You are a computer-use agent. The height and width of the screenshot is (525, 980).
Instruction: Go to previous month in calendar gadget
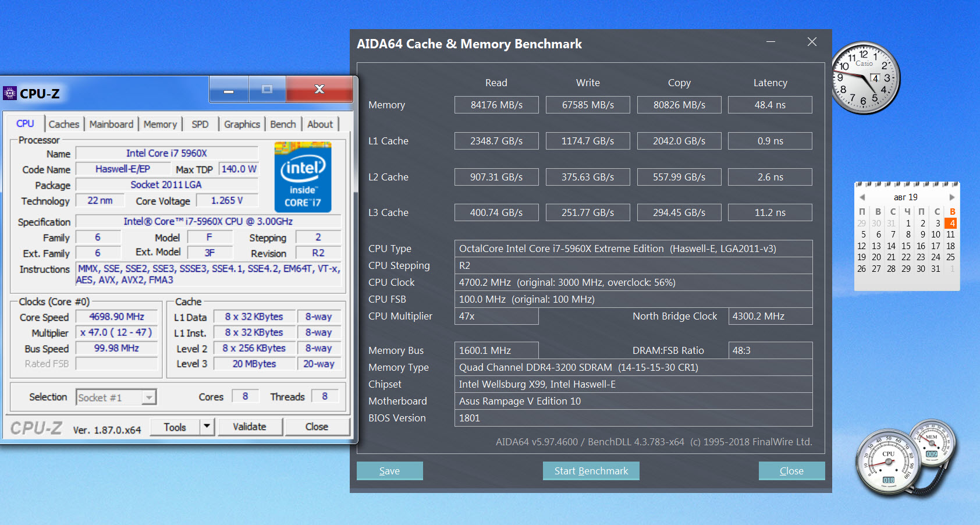(862, 197)
